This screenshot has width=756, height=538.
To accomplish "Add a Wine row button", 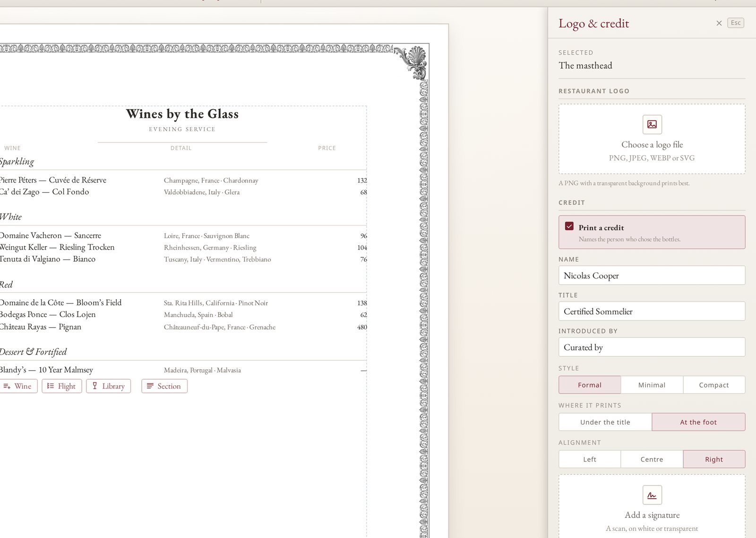I will pos(18,386).
